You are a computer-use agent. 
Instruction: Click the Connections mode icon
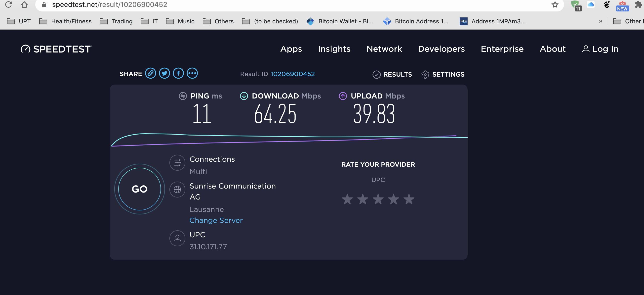177,163
